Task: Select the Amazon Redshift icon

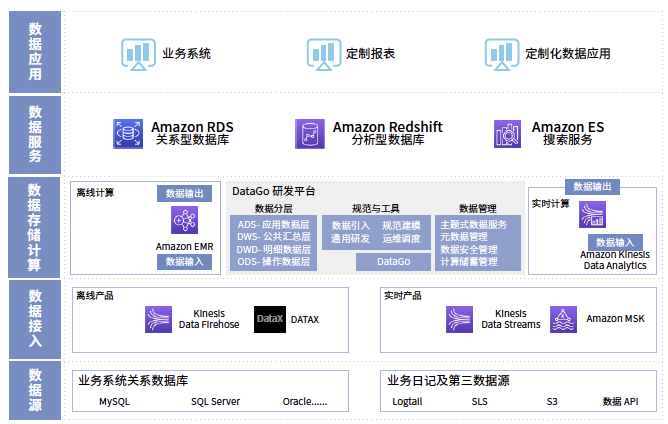Action: click(x=310, y=133)
